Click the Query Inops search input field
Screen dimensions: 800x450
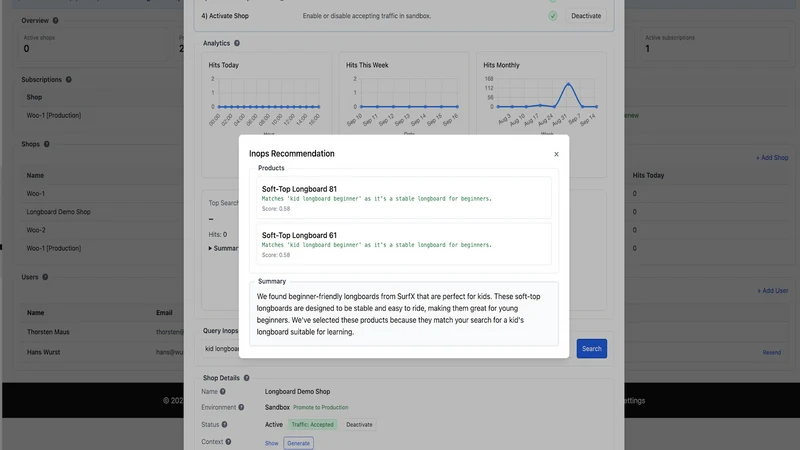222,348
